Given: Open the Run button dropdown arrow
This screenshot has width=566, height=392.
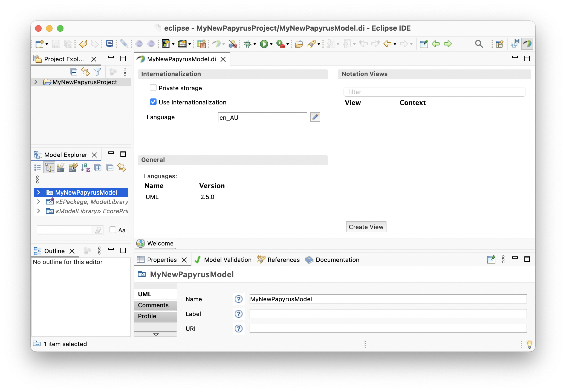Looking at the screenshot, I should pos(271,44).
